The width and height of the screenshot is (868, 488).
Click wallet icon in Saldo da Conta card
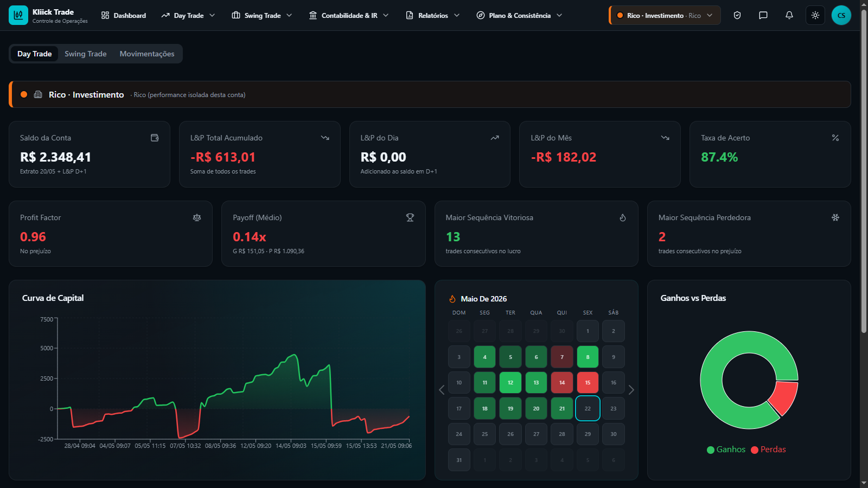click(x=155, y=138)
